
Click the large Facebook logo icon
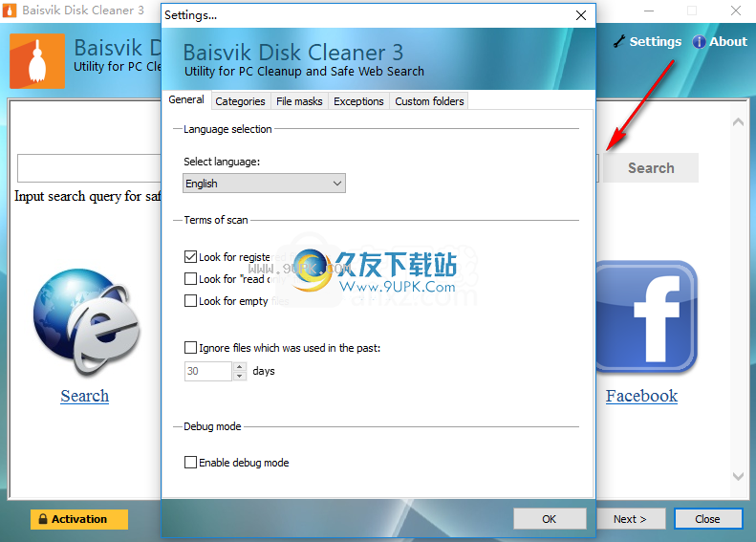tap(646, 316)
